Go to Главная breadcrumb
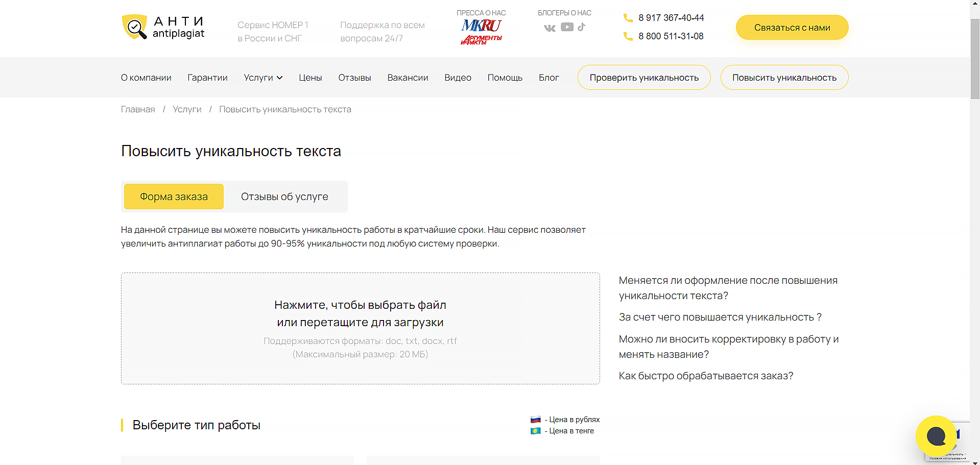 point(138,109)
